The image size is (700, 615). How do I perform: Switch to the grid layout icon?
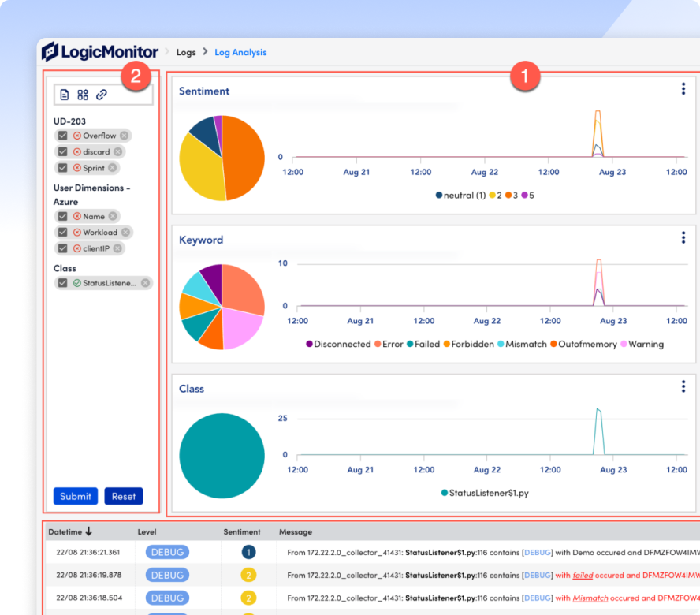point(83,95)
